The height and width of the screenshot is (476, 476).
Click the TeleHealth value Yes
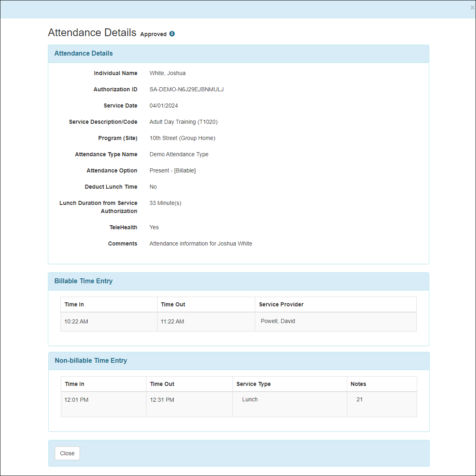[x=154, y=227]
